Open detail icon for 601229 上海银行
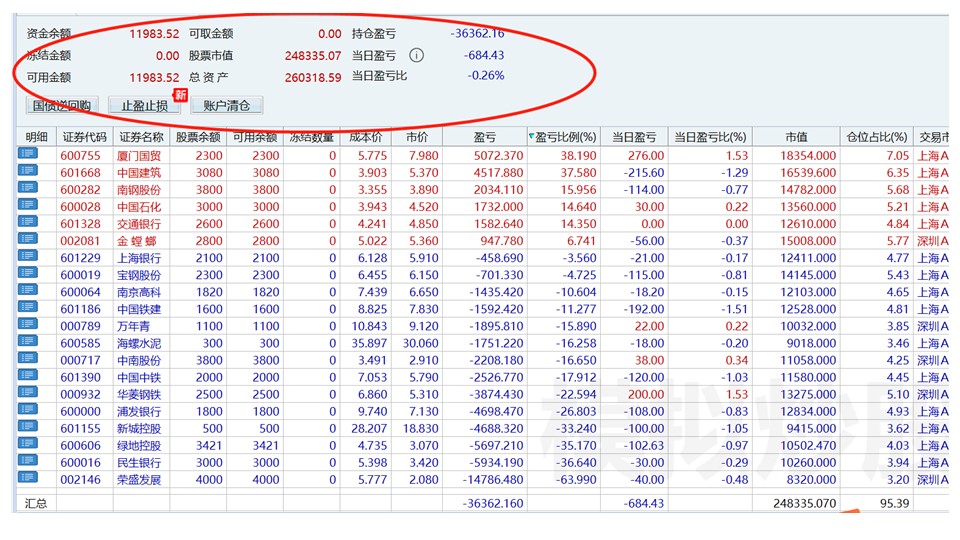Screen dimensions: 960x540 coord(28,257)
